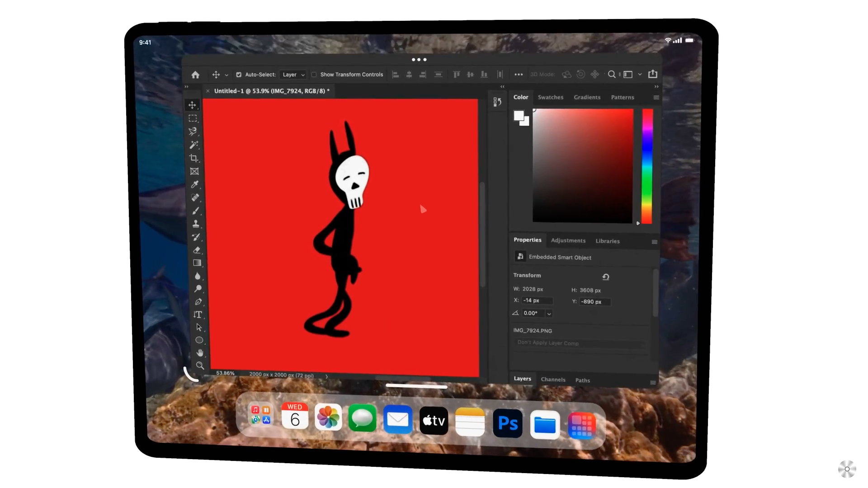Select the Eraser tool

196,250
